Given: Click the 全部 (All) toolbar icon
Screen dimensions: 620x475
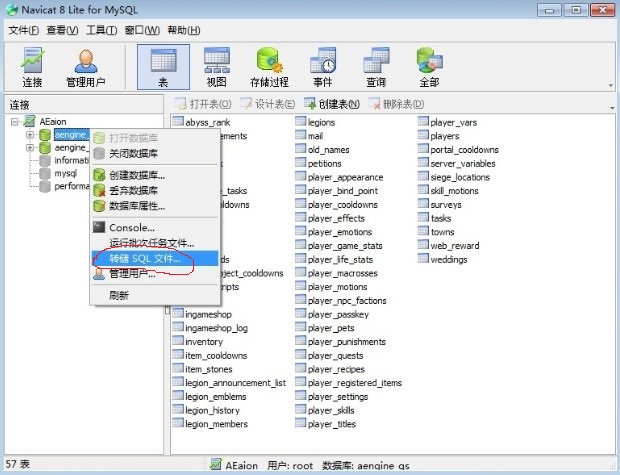Looking at the screenshot, I should [429, 67].
